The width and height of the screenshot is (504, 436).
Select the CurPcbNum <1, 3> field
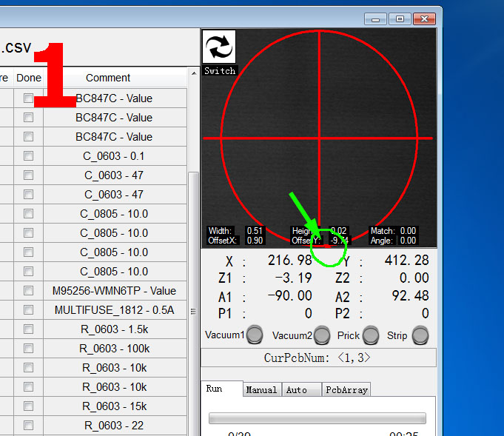pyautogui.click(x=318, y=358)
